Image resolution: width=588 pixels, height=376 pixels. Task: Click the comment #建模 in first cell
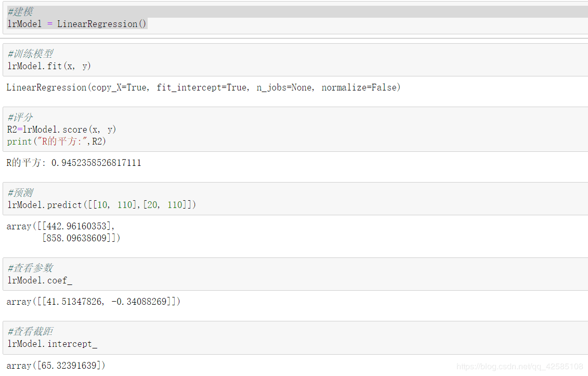(20, 12)
